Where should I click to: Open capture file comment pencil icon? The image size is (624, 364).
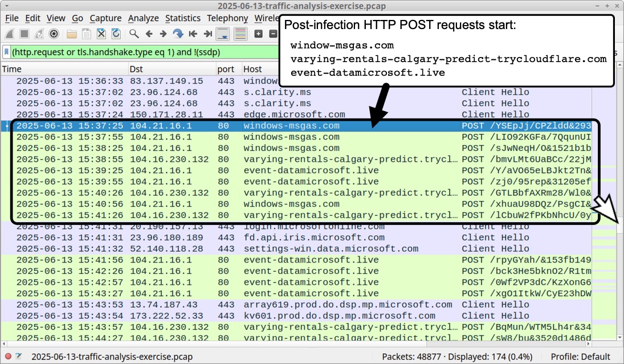pyautogui.click(x=19, y=357)
